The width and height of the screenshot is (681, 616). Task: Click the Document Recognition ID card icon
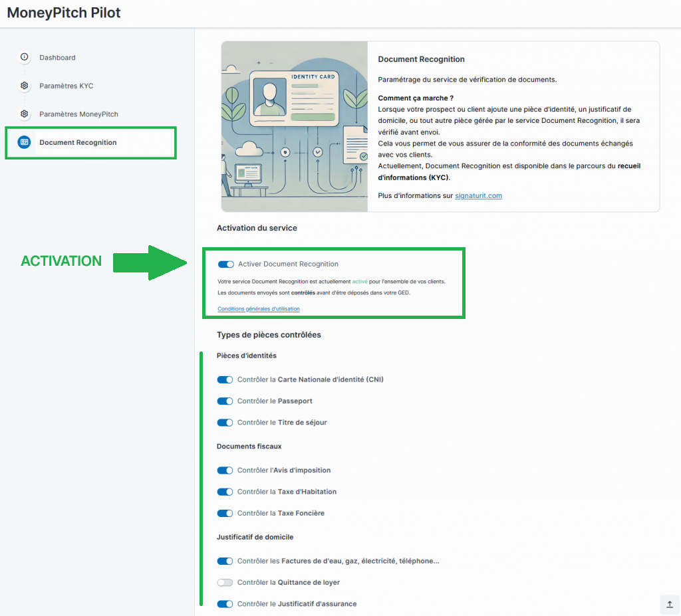coord(25,142)
